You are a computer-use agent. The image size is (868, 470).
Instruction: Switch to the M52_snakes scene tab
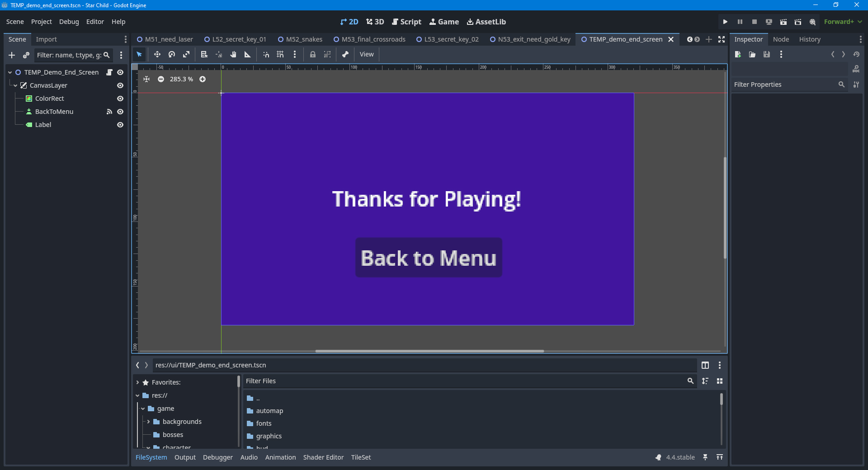(x=300, y=39)
